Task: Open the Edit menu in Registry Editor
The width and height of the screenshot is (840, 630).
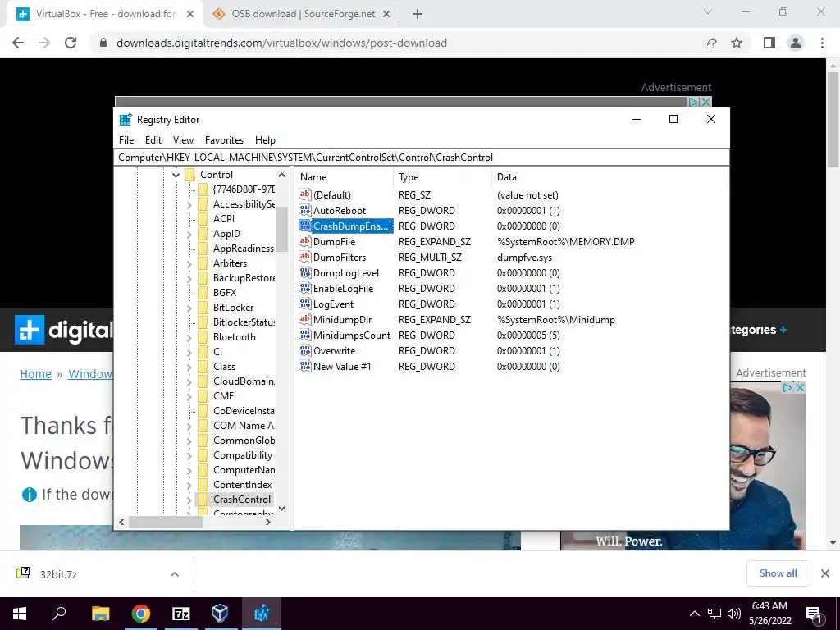Action: pyautogui.click(x=153, y=139)
